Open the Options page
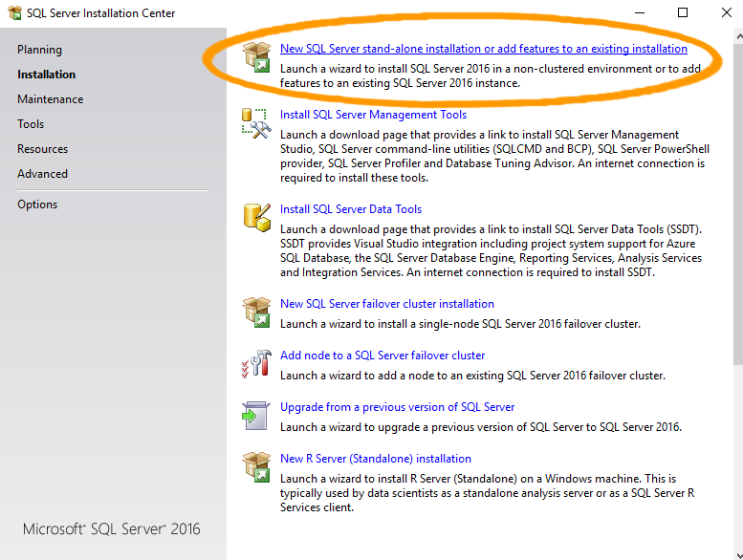This screenshot has width=743, height=560. click(37, 205)
